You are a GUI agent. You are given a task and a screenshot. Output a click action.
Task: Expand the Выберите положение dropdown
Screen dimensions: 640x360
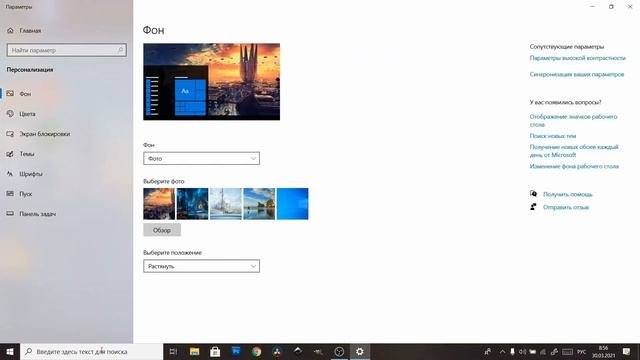pyautogui.click(x=201, y=266)
